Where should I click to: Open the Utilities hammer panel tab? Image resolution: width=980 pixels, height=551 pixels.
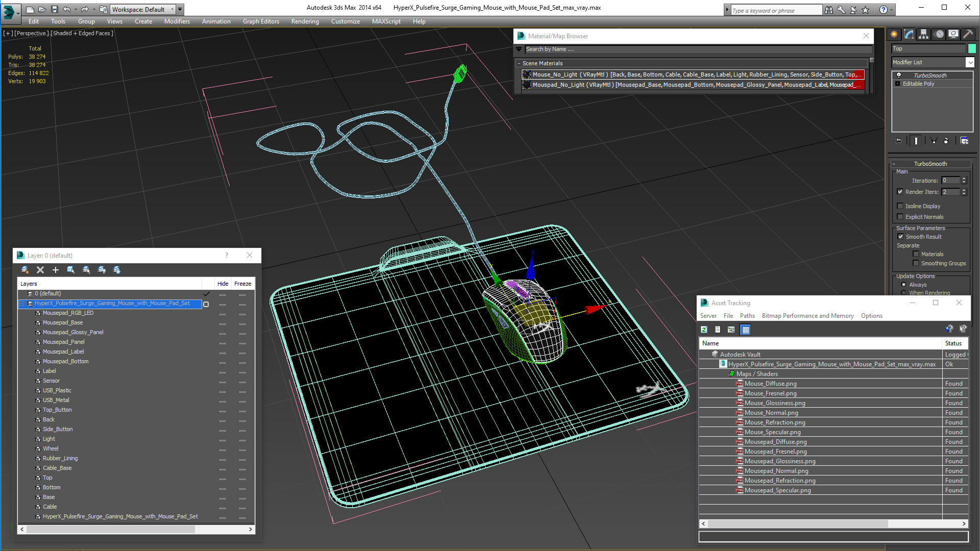point(968,34)
